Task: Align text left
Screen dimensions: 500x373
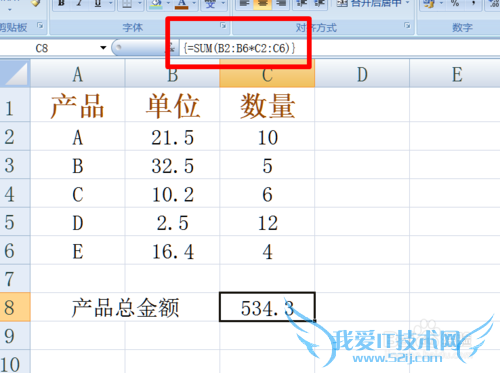Action: point(244,4)
